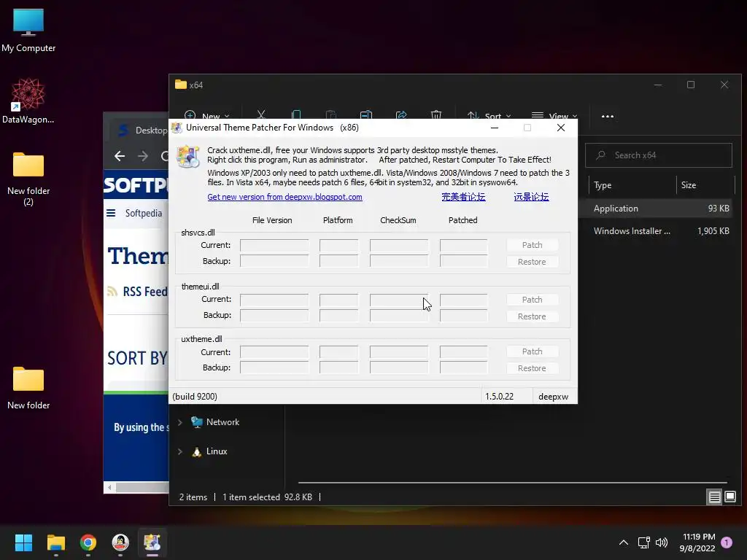Open the Windows Start menu

(x=23, y=542)
